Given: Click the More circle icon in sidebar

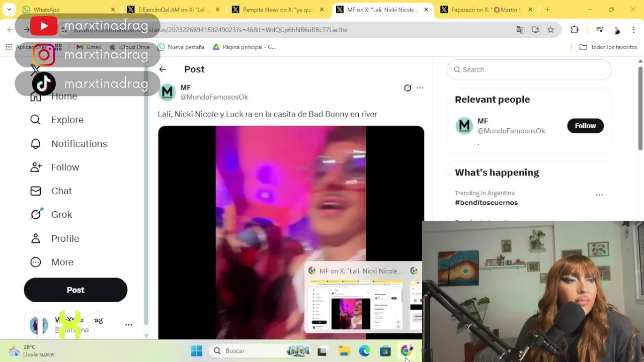Looking at the screenshot, I should pyautogui.click(x=35, y=262).
